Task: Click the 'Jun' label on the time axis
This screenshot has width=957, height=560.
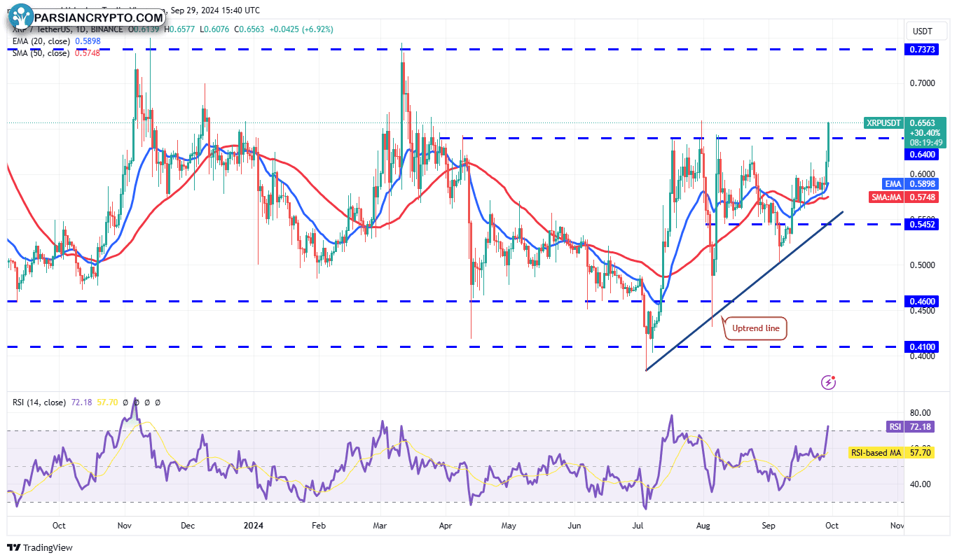Action: 574,524
